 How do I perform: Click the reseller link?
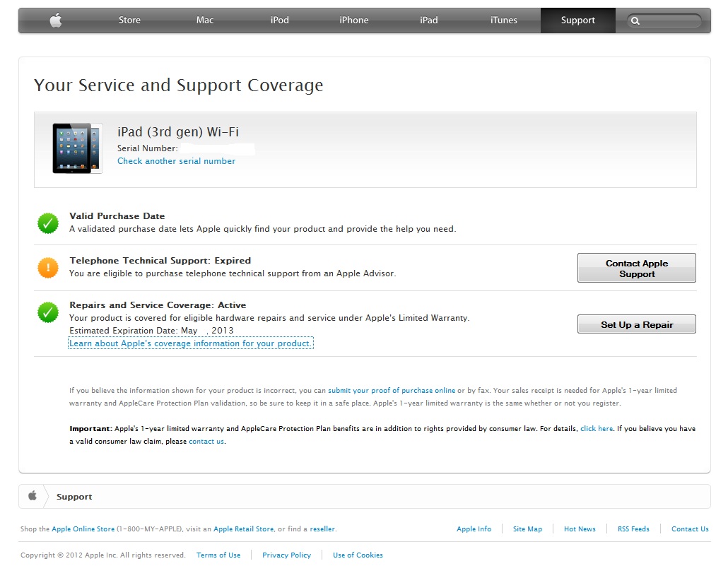pyautogui.click(x=322, y=529)
